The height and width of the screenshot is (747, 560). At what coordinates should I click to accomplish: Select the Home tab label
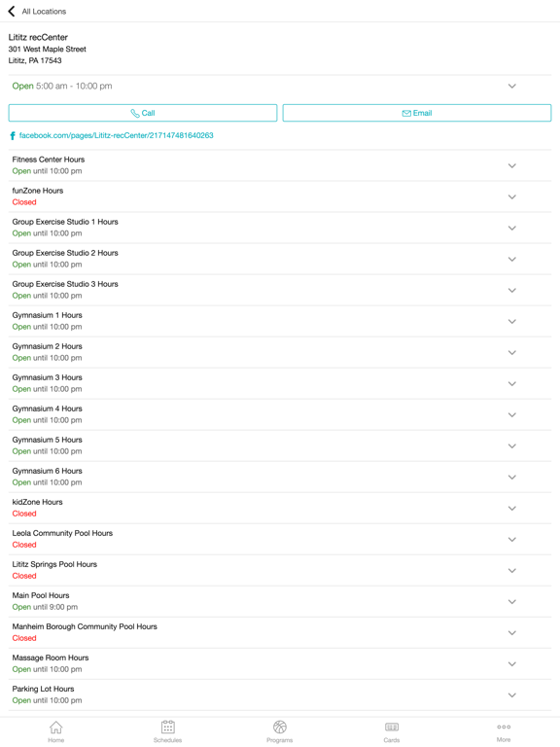point(55,740)
